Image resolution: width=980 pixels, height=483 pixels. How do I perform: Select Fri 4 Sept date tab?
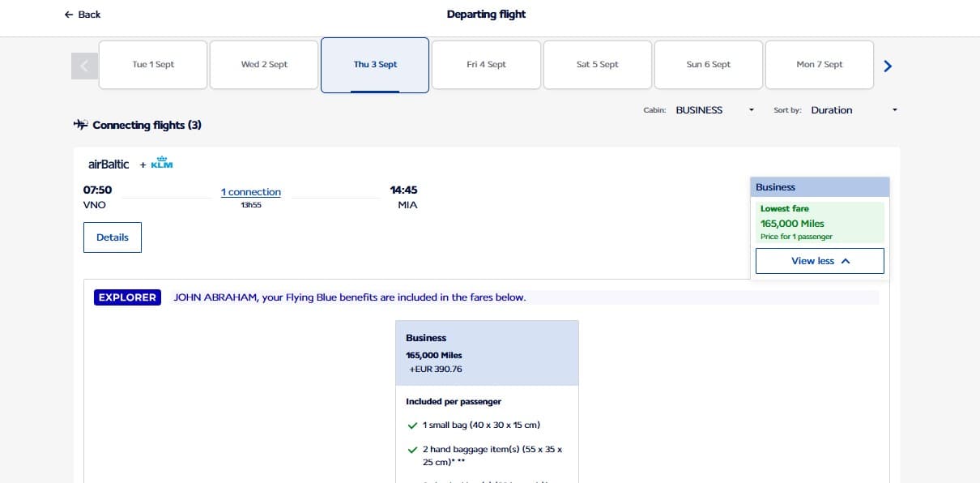pos(486,65)
